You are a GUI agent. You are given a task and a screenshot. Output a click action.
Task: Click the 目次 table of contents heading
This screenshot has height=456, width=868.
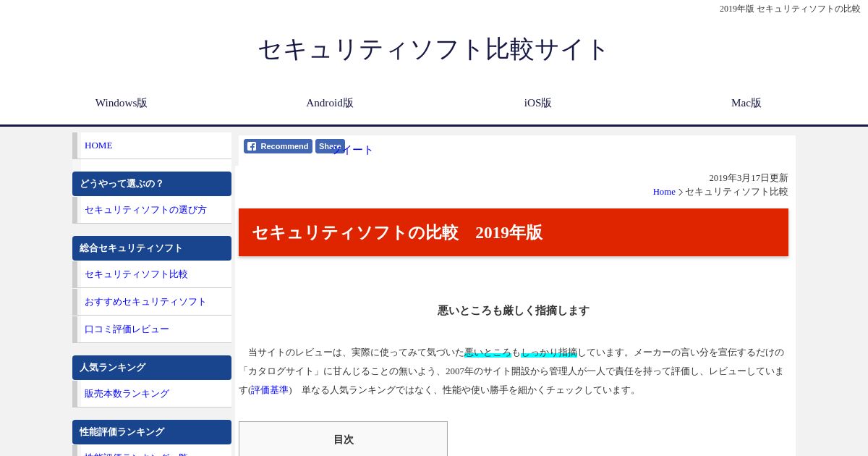coord(344,439)
